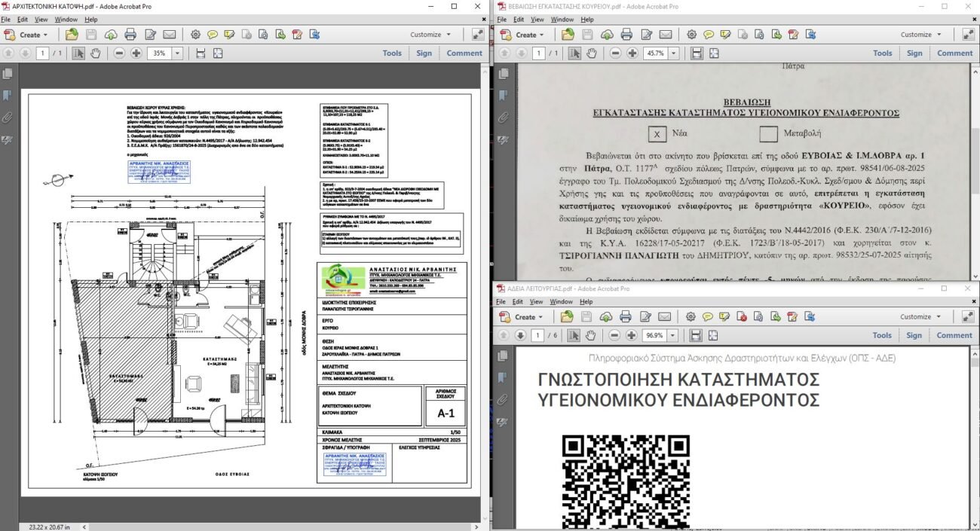The height and width of the screenshot is (531, 980).
Task: Click the page number field showing 1 of 6
Action: [538, 336]
